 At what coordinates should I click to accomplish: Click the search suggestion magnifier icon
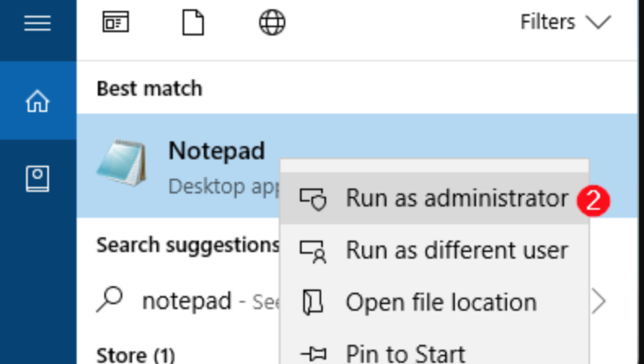click(x=110, y=299)
